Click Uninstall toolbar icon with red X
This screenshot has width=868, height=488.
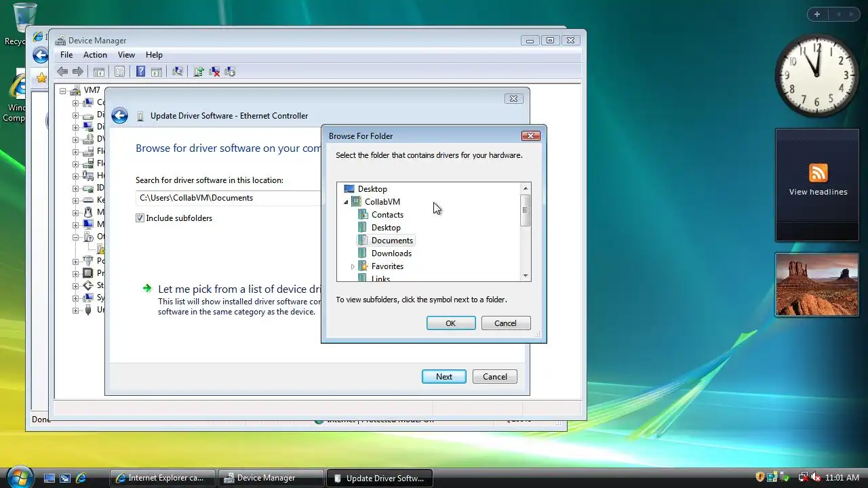pyautogui.click(x=214, y=71)
